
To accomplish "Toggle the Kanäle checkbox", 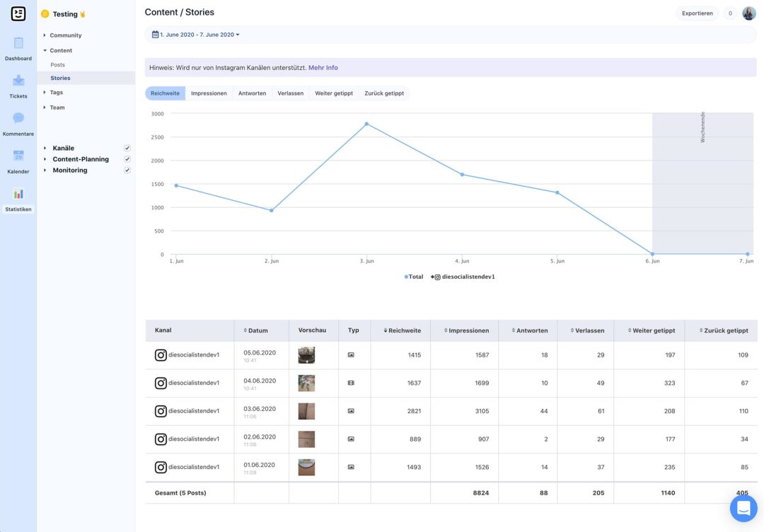I will coord(127,148).
